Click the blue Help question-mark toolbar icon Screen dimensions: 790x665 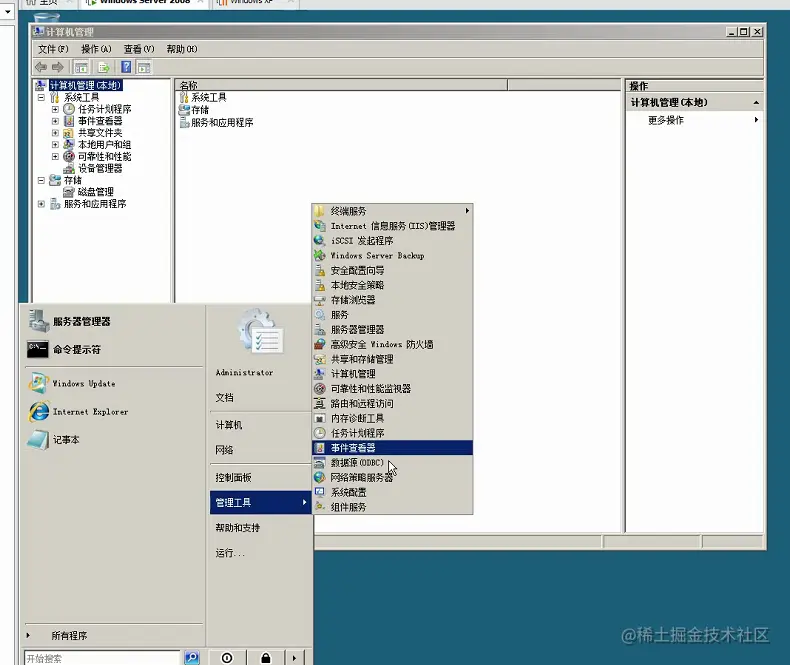[x=126, y=67]
